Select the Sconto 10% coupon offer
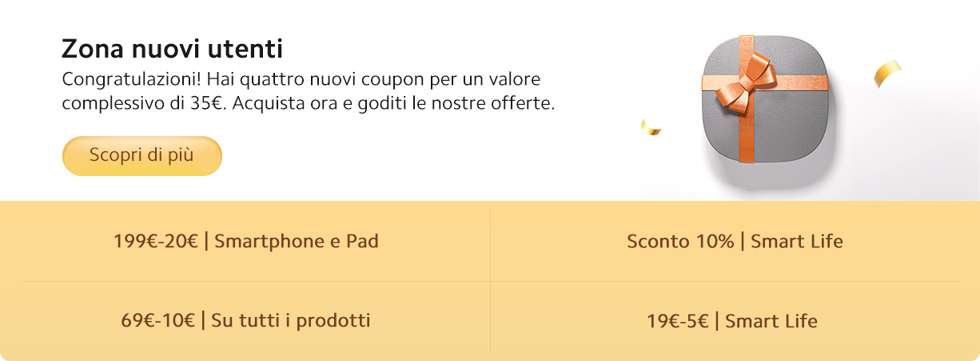 tap(680, 241)
